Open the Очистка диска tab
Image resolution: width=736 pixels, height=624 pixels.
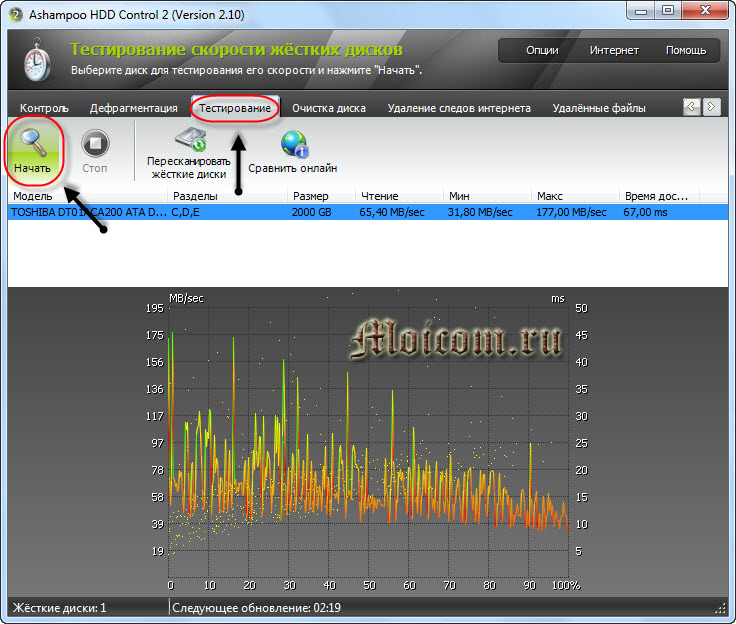[x=328, y=108]
